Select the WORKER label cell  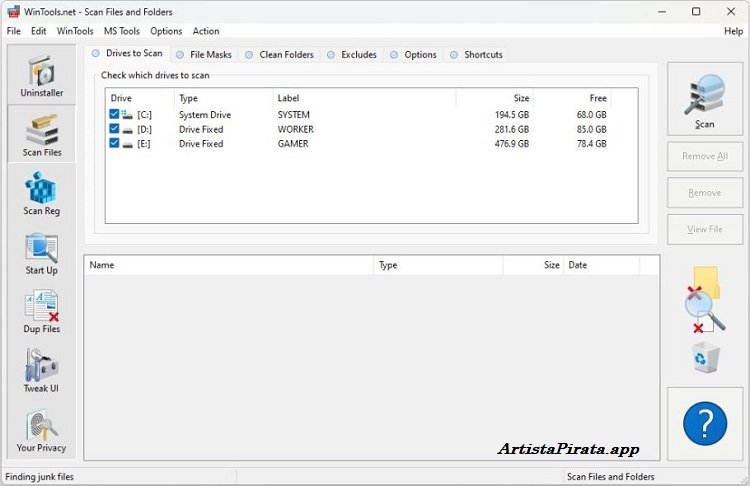coord(296,129)
